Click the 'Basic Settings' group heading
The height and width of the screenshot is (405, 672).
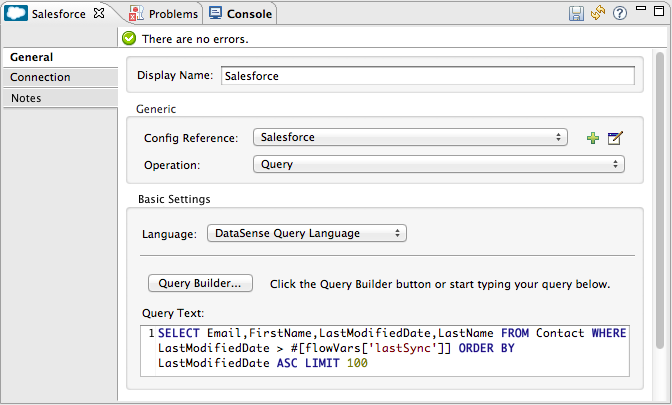174,199
